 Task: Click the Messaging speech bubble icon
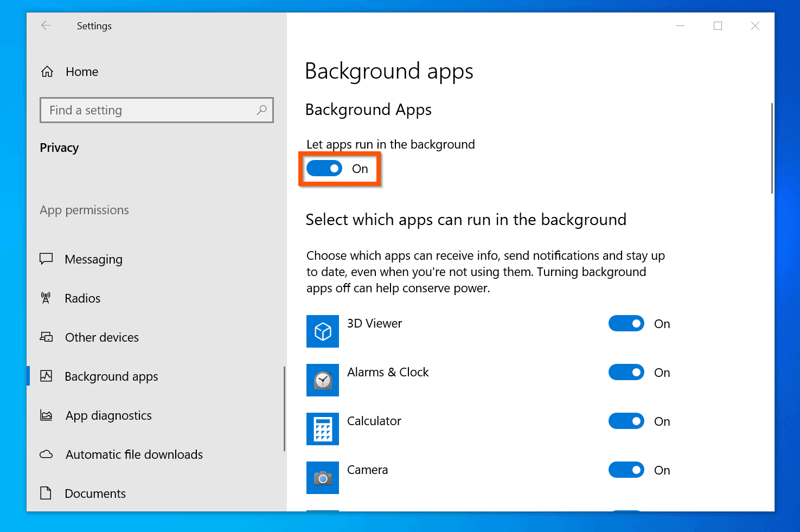[x=47, y=259]
